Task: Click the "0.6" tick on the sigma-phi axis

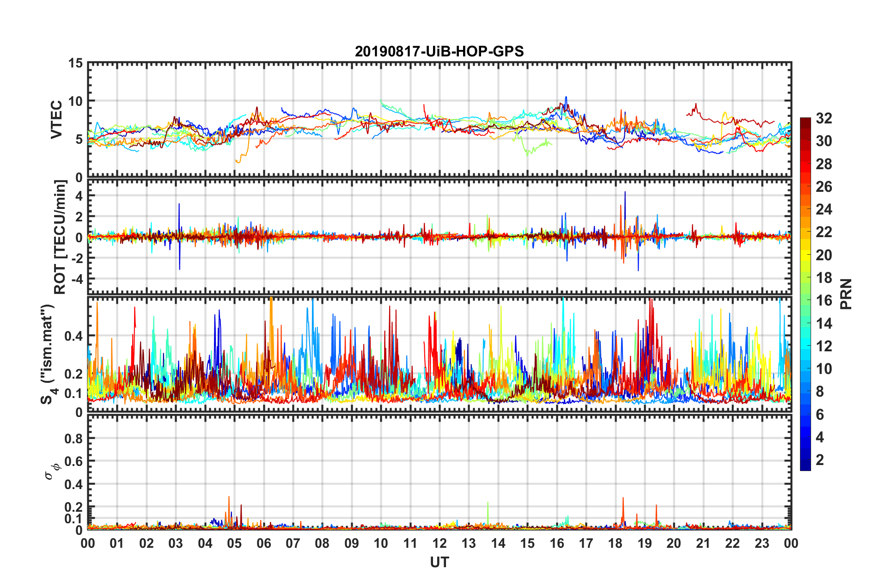Action: click(73, 461)
